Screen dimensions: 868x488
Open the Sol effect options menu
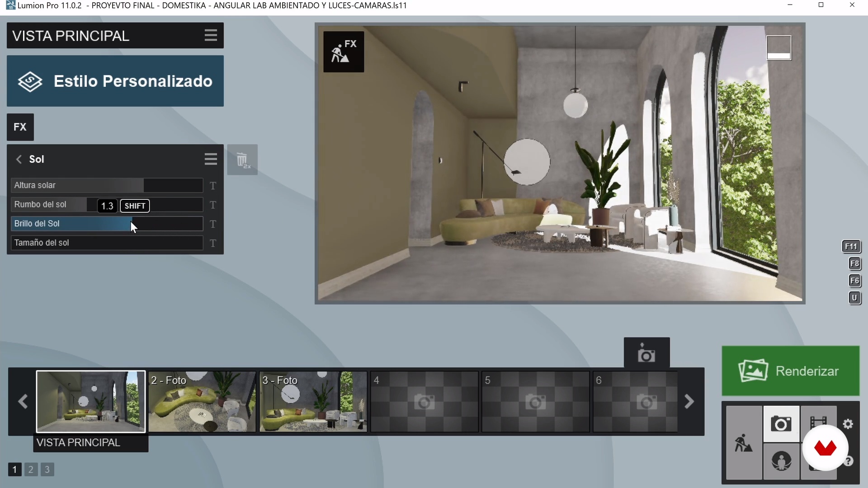coord(211,159)
